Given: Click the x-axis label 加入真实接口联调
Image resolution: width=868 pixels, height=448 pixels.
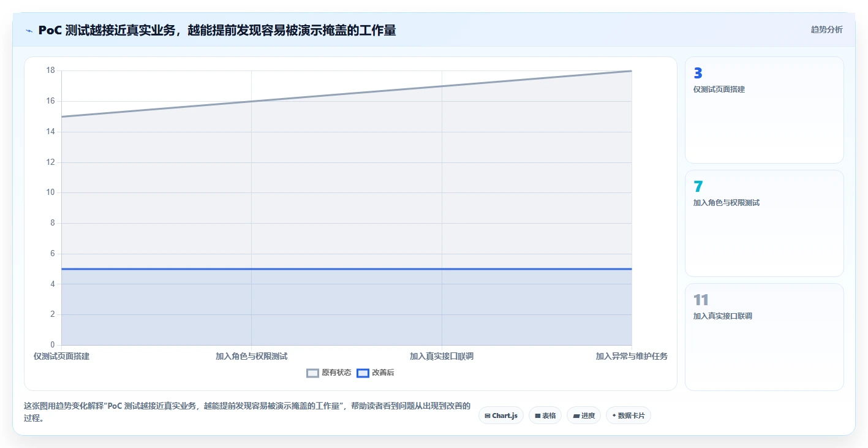Looking at the screenshot, I should tap(442, 356).
